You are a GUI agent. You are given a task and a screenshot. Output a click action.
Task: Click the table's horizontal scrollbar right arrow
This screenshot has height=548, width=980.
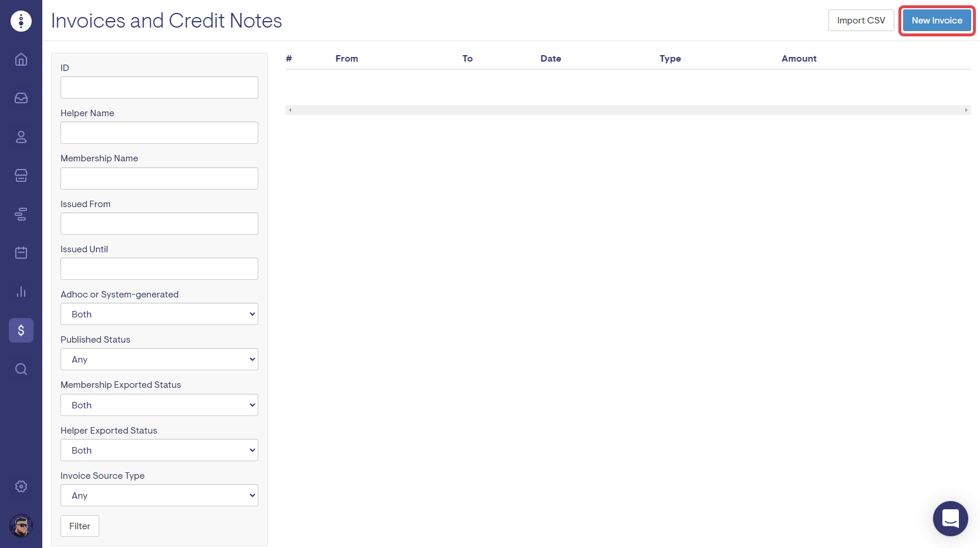(x=966, y=110)
